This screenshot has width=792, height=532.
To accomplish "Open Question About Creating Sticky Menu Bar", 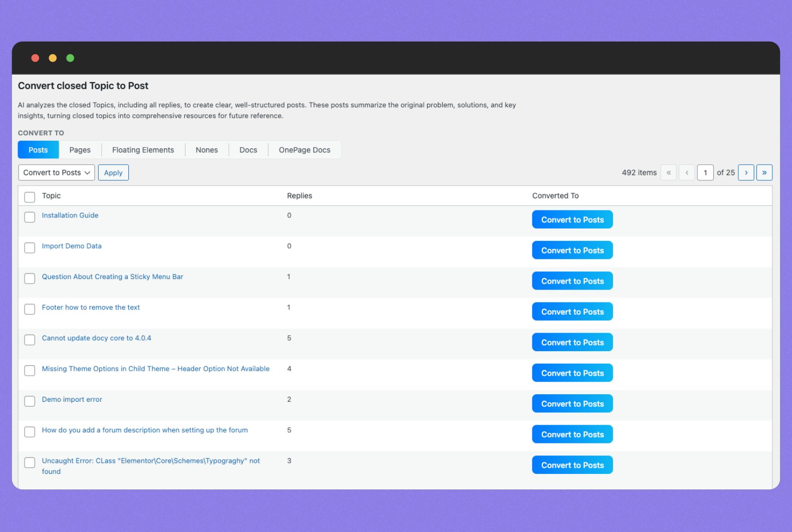I will pyautogui.click(x=112, y=277).
